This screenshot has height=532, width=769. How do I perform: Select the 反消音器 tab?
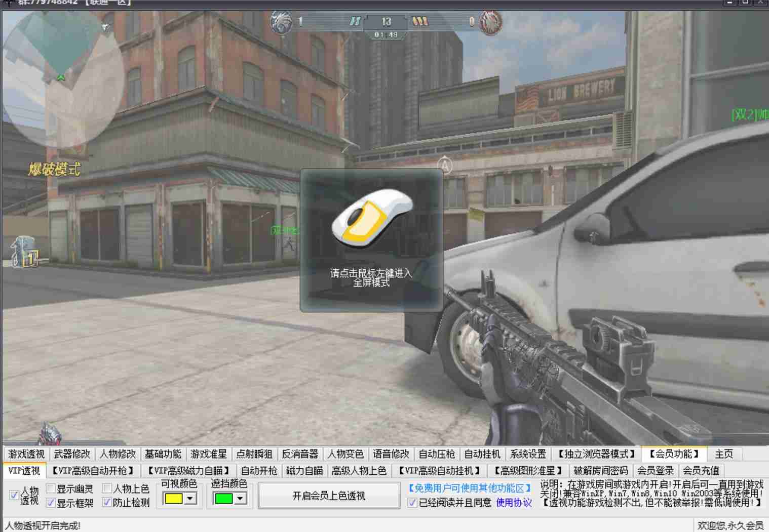(x=300, y=454)
